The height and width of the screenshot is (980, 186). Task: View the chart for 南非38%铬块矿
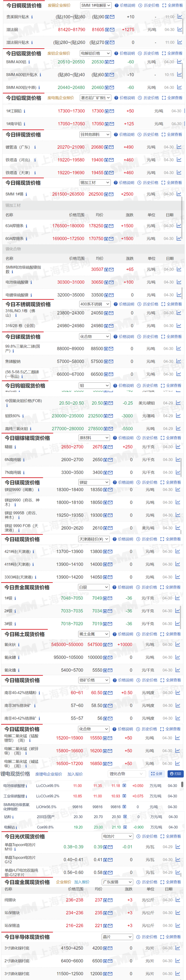click(178, 705)
